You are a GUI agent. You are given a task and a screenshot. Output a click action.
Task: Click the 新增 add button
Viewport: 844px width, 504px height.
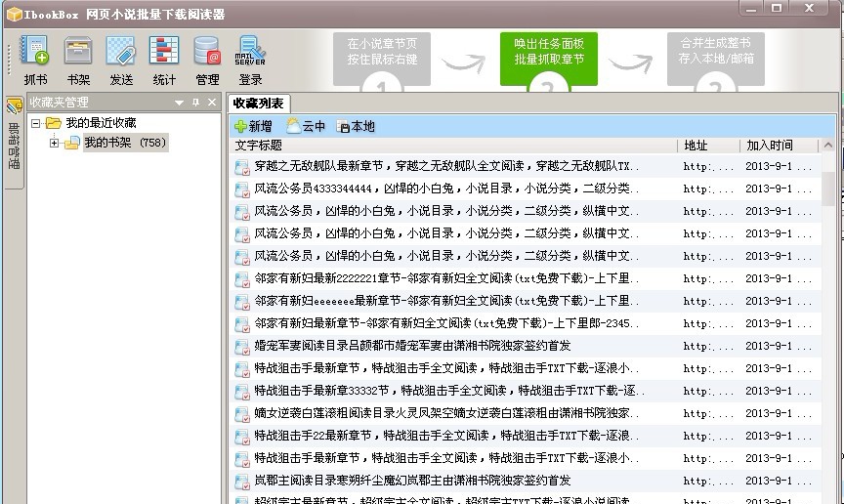[x=254, y=127]
